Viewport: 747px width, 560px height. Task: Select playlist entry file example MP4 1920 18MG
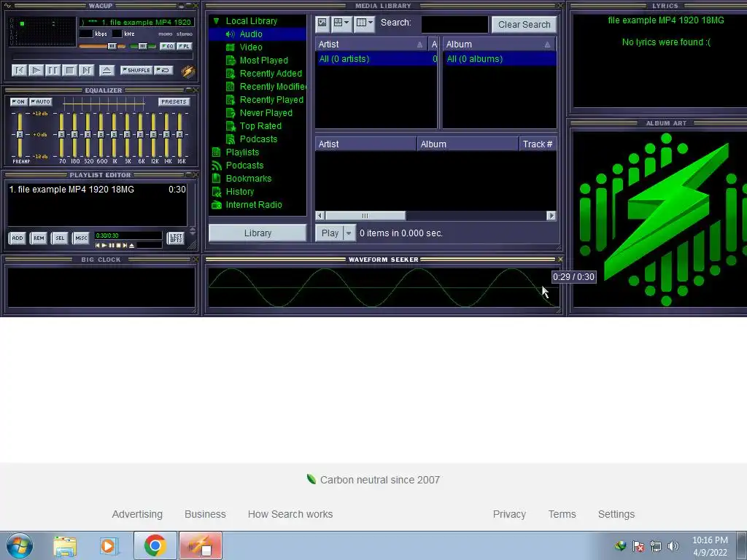[x=97, y=190]
